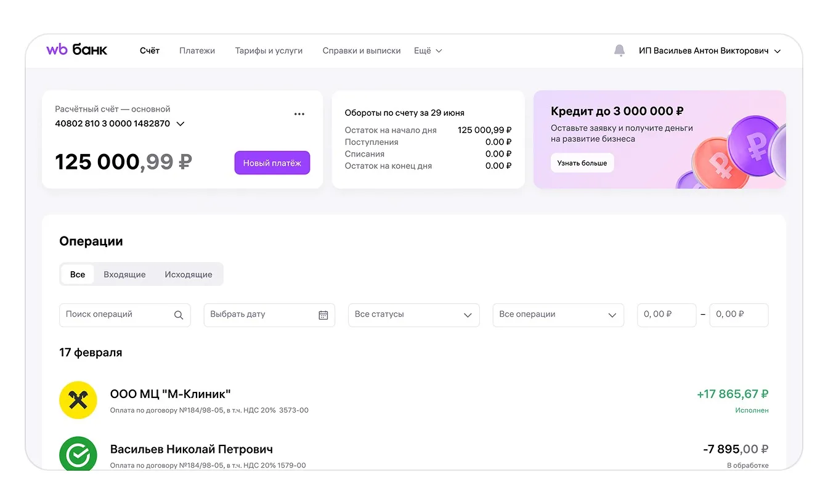Viewport: 828px width, 504px height.
Task: Click the magnifier icon in operations search
Action: 179,315
